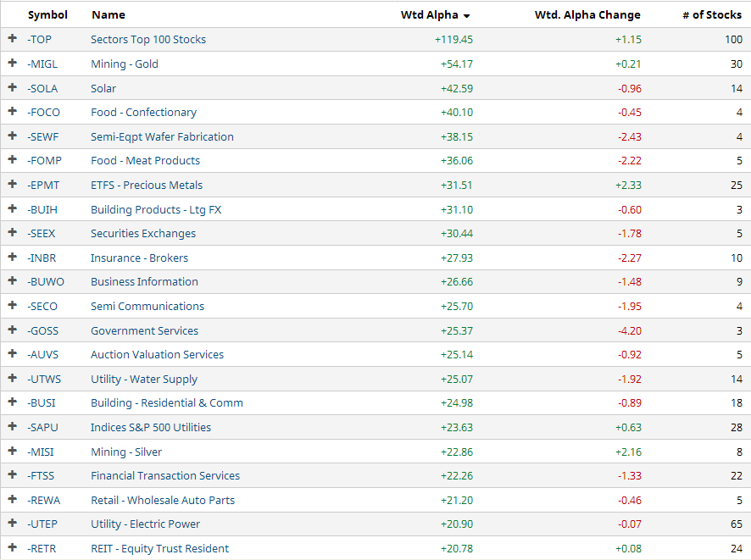This screenshot has width=751, height=560.
Task: Select the +20.78 Wtd Alpha value
Action: (456, 548)
